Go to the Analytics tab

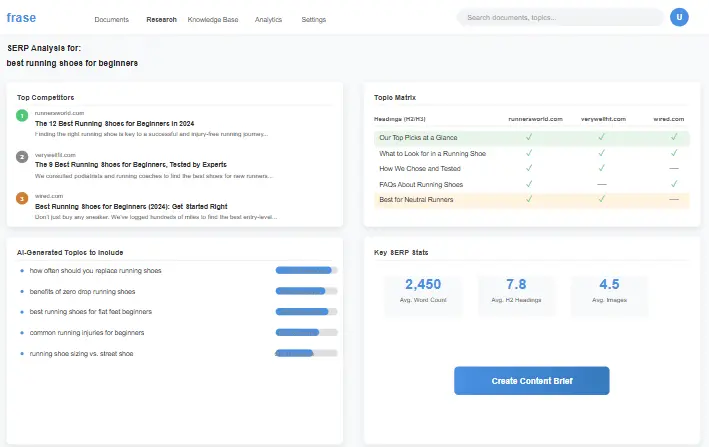pyautogui.click(x=268, y=19)
